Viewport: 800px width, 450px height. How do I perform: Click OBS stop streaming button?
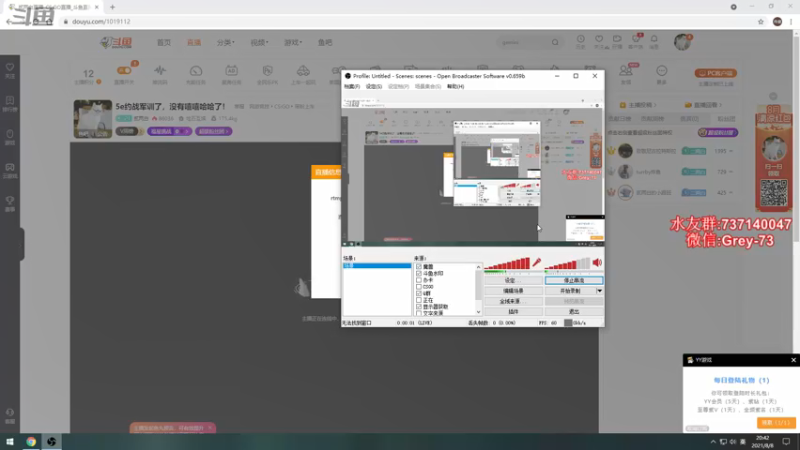[574, 281]
